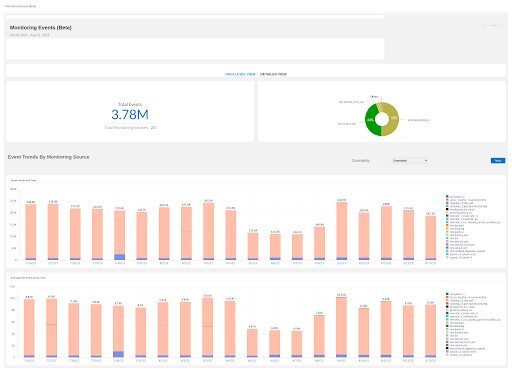Click the Others label above the donut chart
Image resolution: width=512 pixels, height=372 pixels.
point(374,97)
